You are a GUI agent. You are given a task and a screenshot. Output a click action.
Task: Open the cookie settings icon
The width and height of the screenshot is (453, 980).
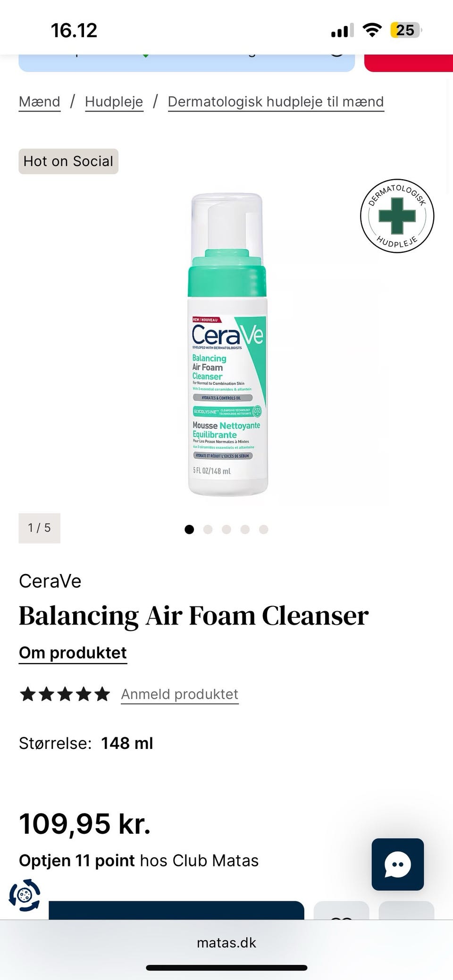25,895
